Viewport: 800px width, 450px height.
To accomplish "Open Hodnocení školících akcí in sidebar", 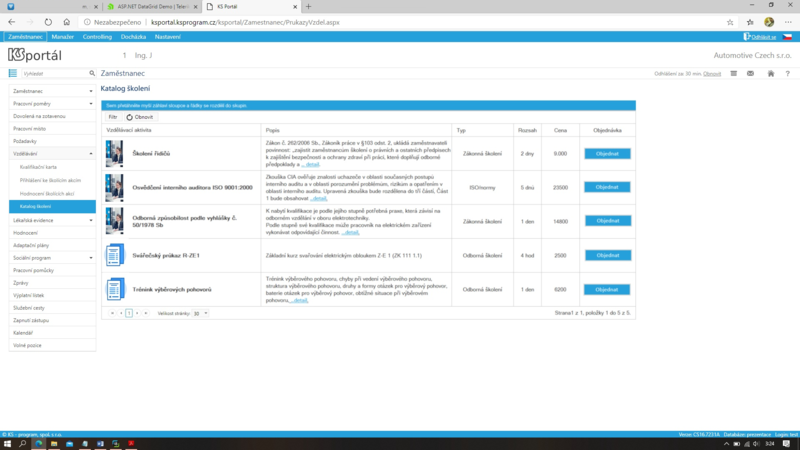I will click(x=47, y=193).
